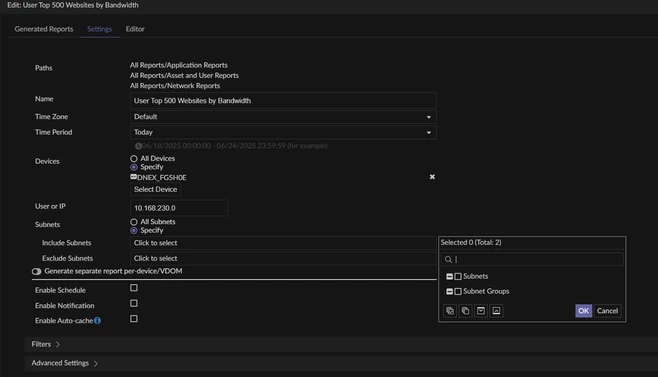Collapse the Subnet Groups tree node
This screenshot has height=377, width=658.
[x=449, y=291]
